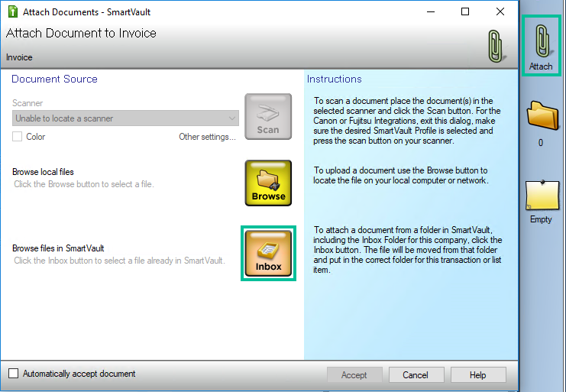
Task: Click the yellow Browse folder button
Action: click(x=268, y=183)
